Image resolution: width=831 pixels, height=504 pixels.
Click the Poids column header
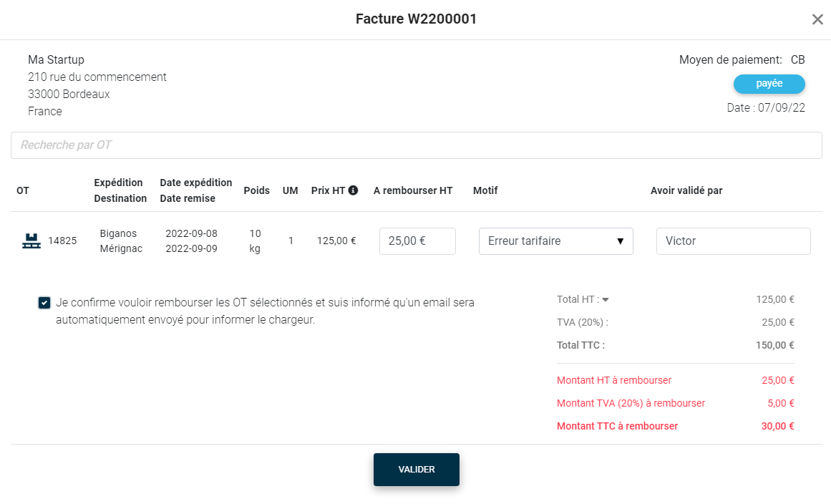(257, 190)
